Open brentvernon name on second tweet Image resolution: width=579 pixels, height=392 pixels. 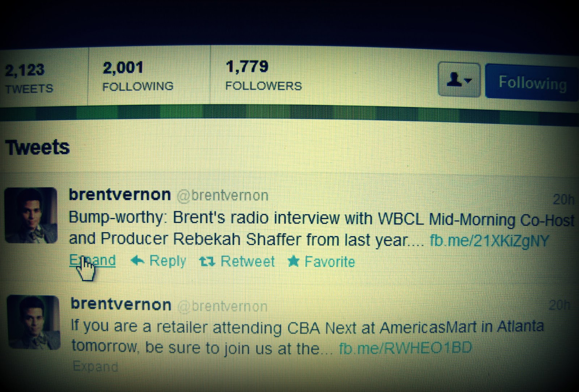click(x=121, y=304)
